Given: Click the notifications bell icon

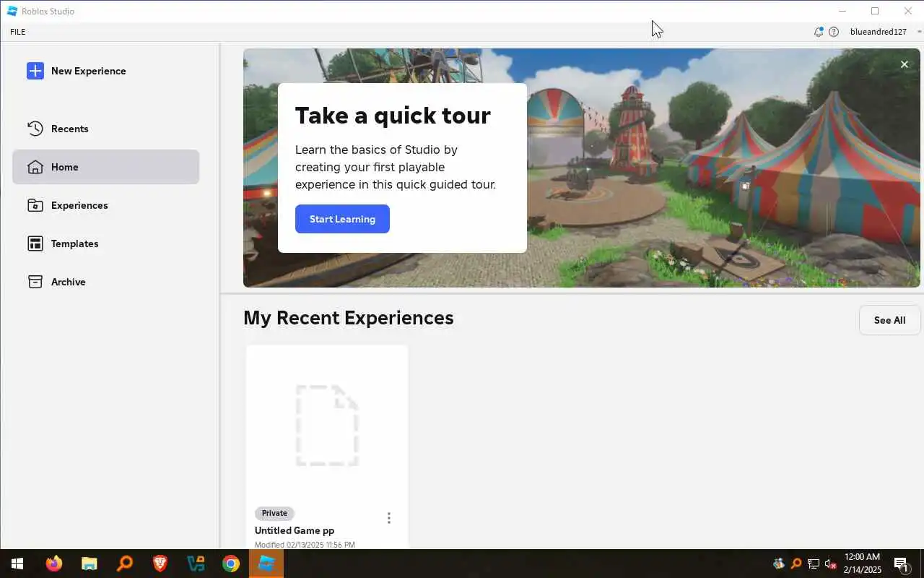Looking at the screenshot, I should click(819, 32).
